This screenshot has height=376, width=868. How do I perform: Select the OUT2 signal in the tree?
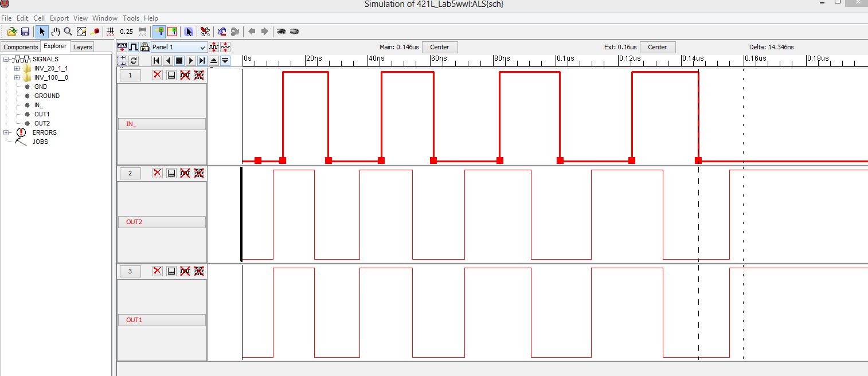tap(42, 123)
